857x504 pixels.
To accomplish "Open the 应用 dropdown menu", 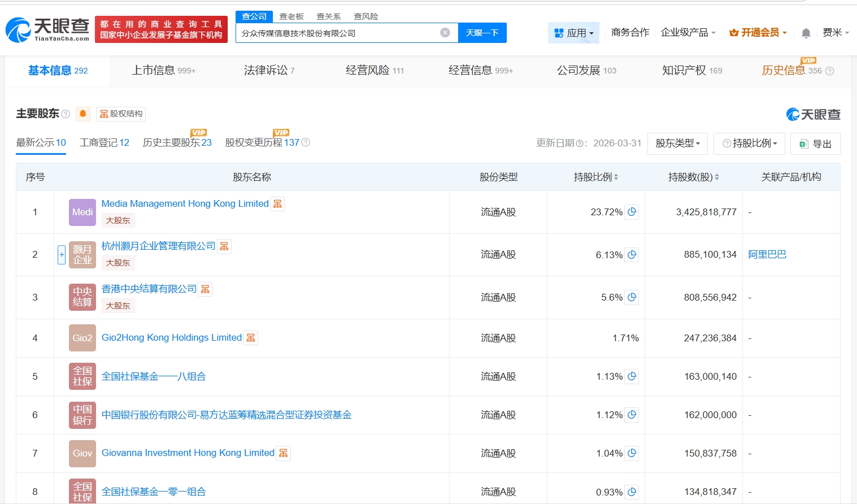I will (x=573, y=33).
